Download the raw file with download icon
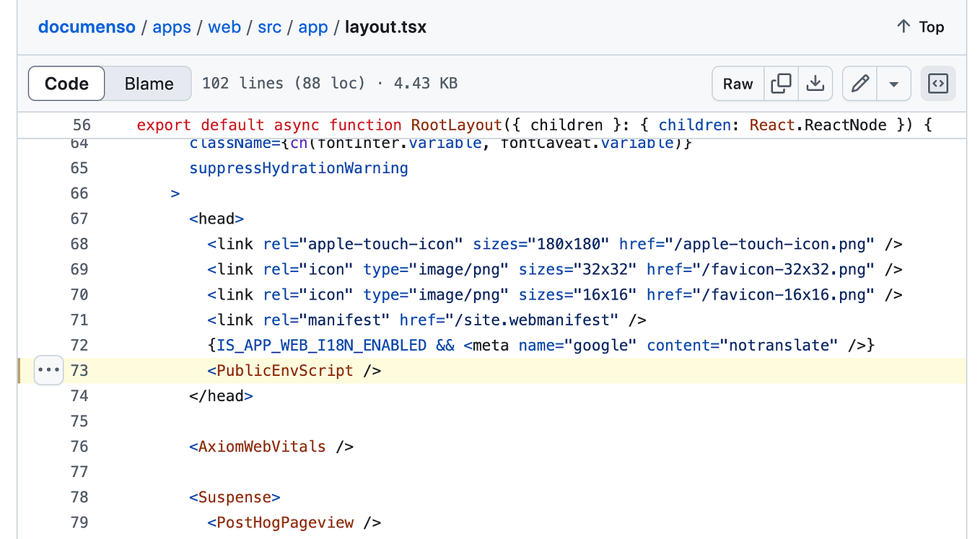The height and width of the screenshot is (539, 980). coord(815,83)
